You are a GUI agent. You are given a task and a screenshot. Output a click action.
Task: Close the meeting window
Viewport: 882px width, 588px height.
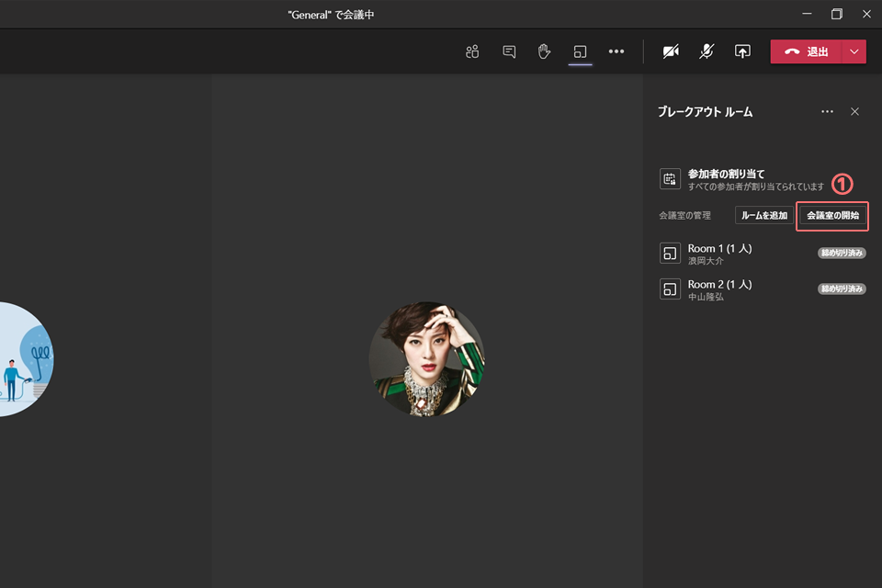point(866,14)
